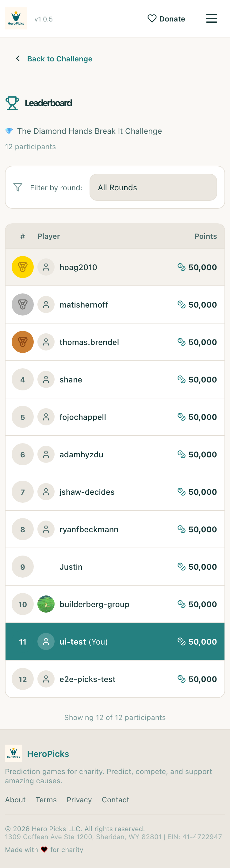Screen dimensions: 230x868
Task: Open the hamburger menu
Action: point(211,18)
